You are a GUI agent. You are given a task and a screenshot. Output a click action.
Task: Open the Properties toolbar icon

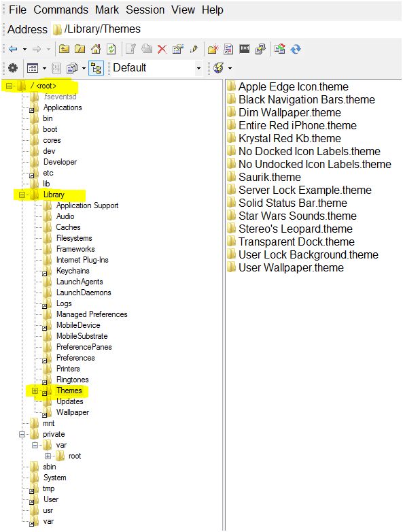point(177,49)
